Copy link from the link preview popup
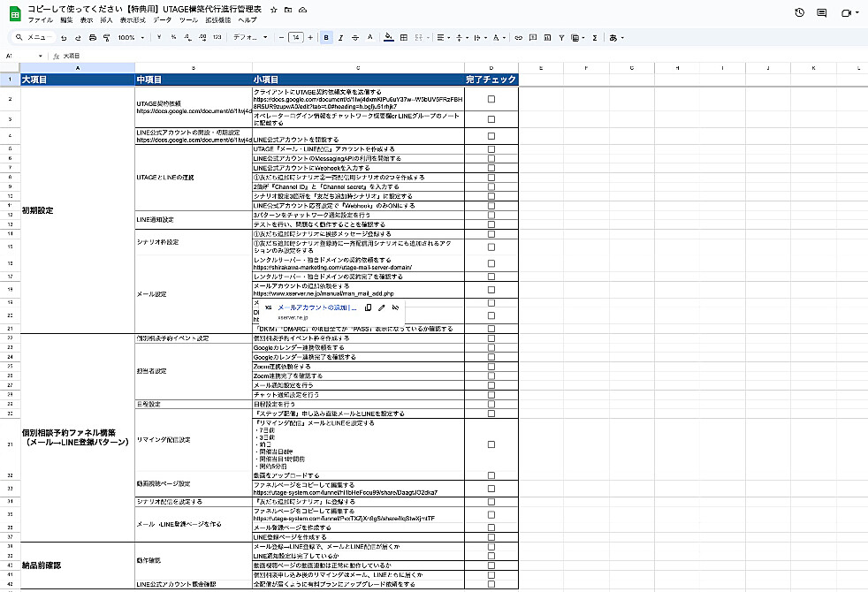The image size is (868, 592). coord(368,307)
